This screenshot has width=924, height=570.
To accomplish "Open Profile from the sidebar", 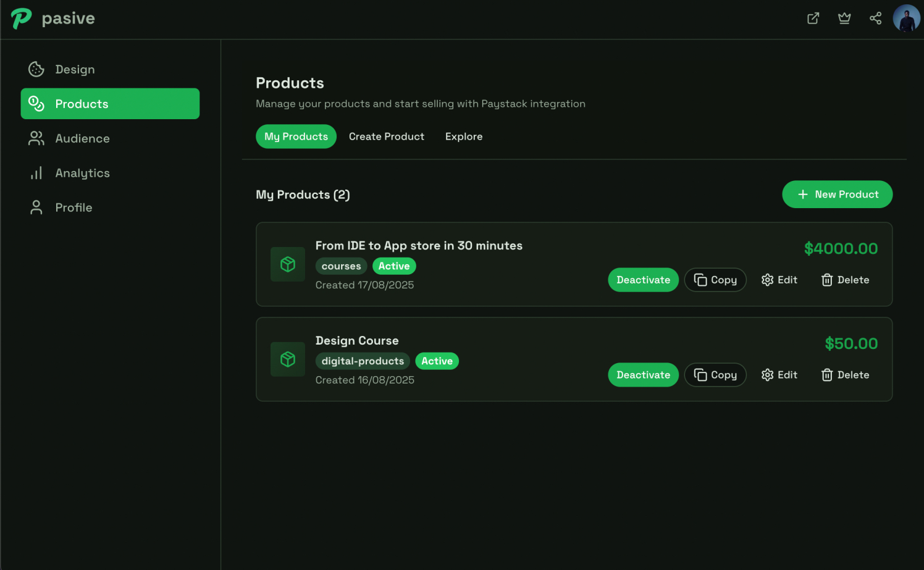I will (110, 207).
